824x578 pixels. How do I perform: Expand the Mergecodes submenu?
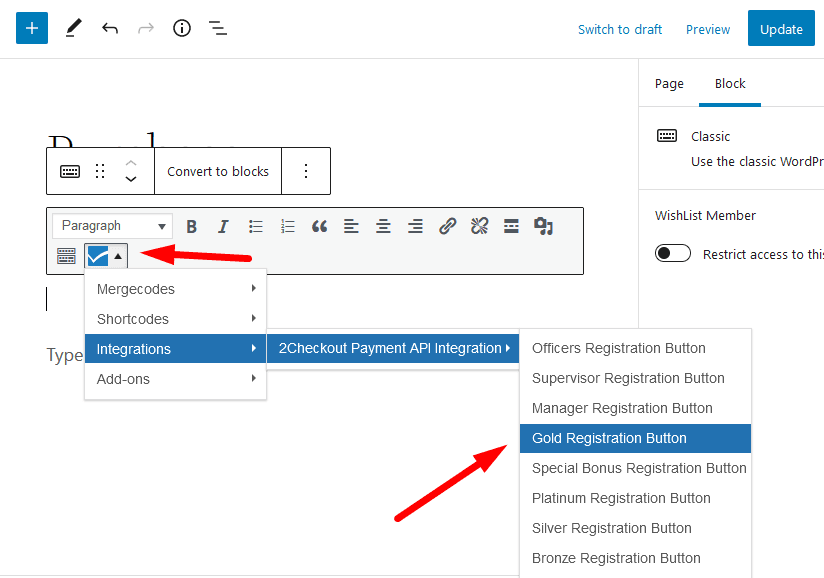click(176, 289)
